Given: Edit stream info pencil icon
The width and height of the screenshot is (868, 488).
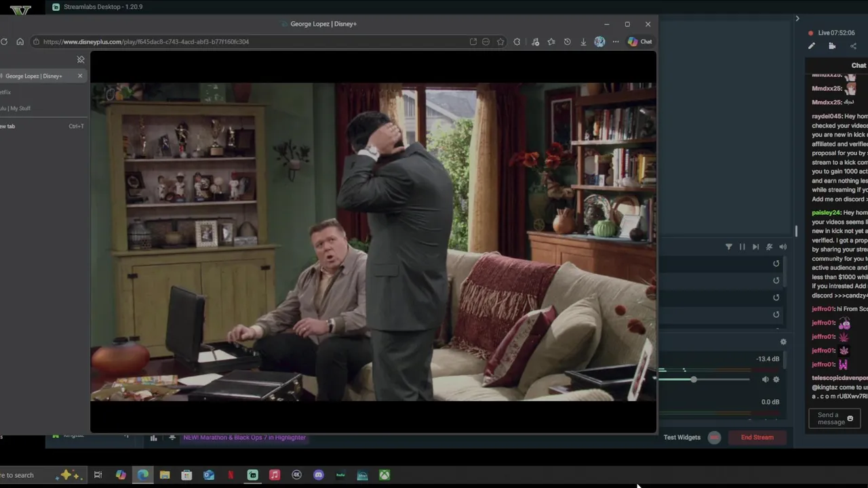Looking at the screenshot, I should coord(812,46).
